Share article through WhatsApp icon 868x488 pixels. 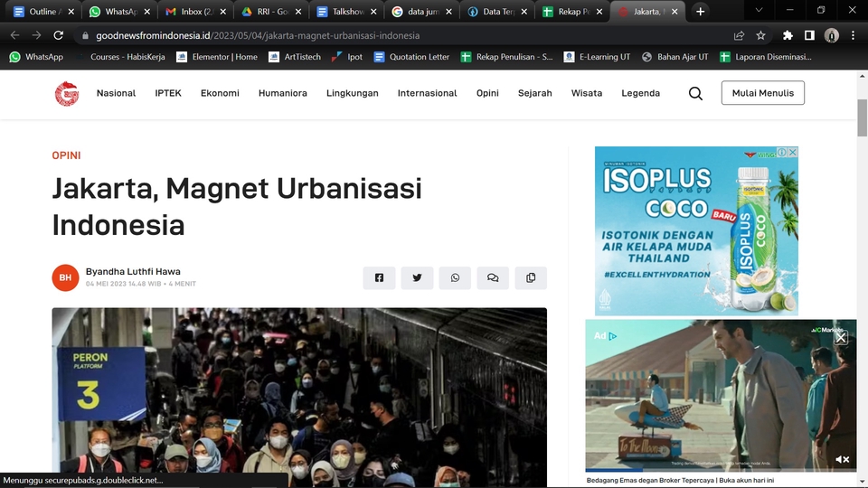[x=455, y=277]
